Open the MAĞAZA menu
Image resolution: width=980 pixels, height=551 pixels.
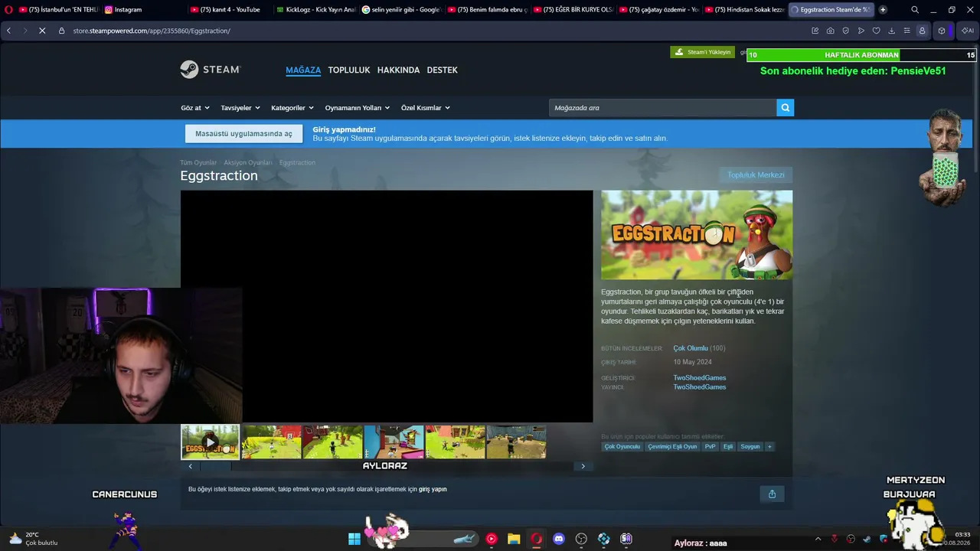(x=303, y=70)
